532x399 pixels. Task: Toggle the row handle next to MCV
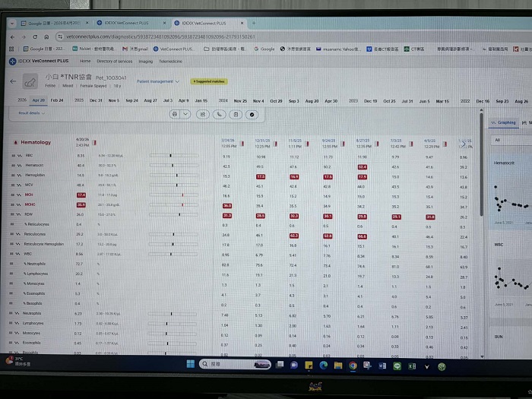(x=11, y=185)
